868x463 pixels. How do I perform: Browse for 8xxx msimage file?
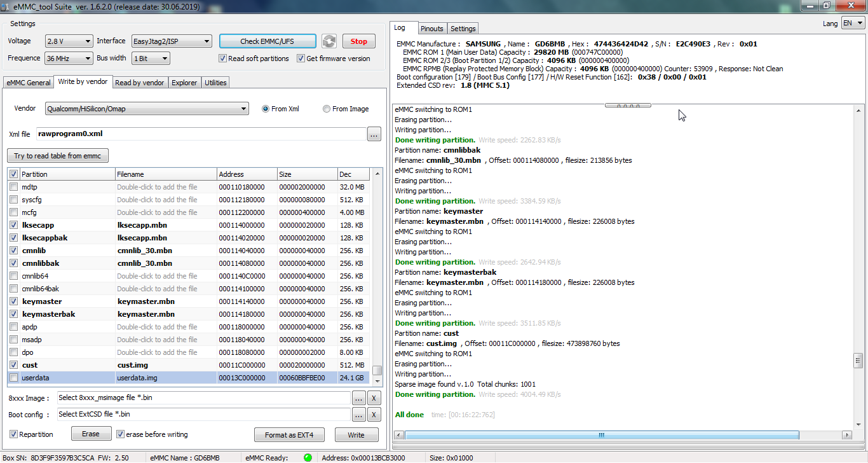[x=359, y=398]
